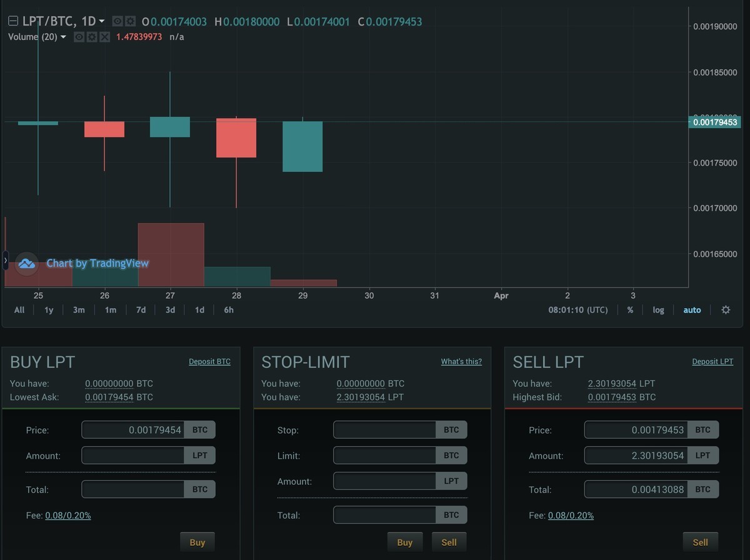Open LPT/BTC series settings via gear icon

(129, 21)
